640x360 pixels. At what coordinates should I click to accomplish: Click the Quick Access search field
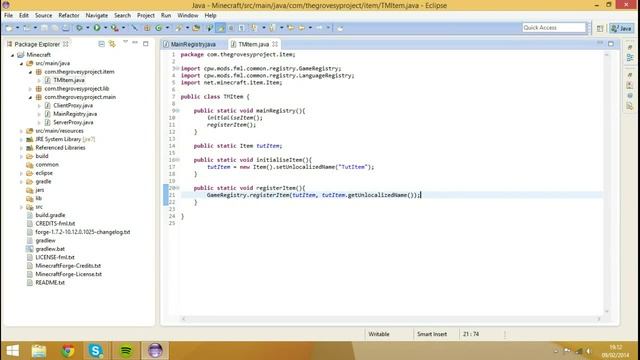[554, 28]
